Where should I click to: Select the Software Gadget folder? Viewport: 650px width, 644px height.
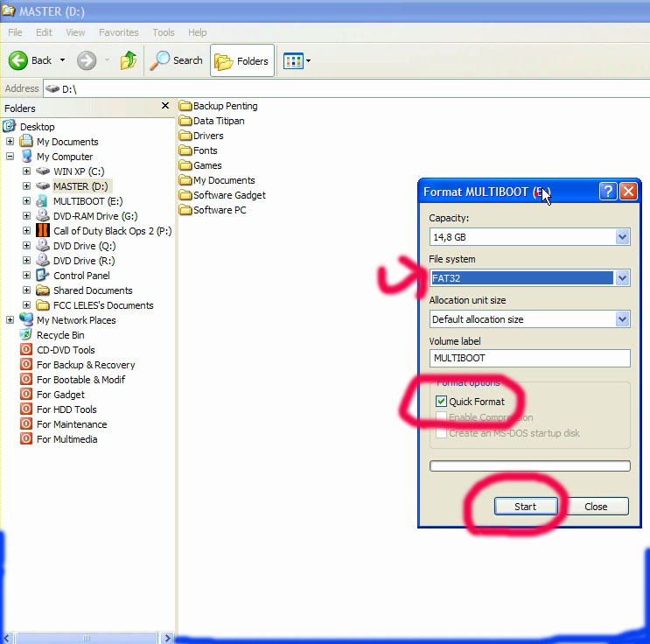click(222, 195)
